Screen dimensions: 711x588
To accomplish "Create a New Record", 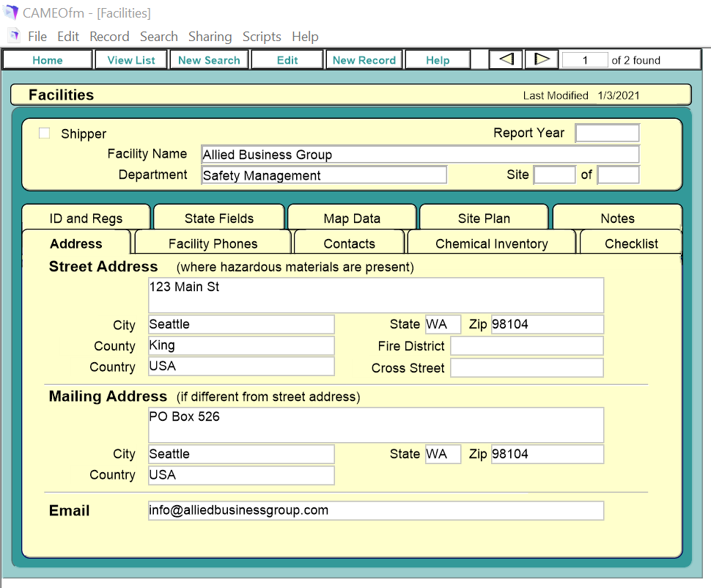I will click(x=364, y=60).
